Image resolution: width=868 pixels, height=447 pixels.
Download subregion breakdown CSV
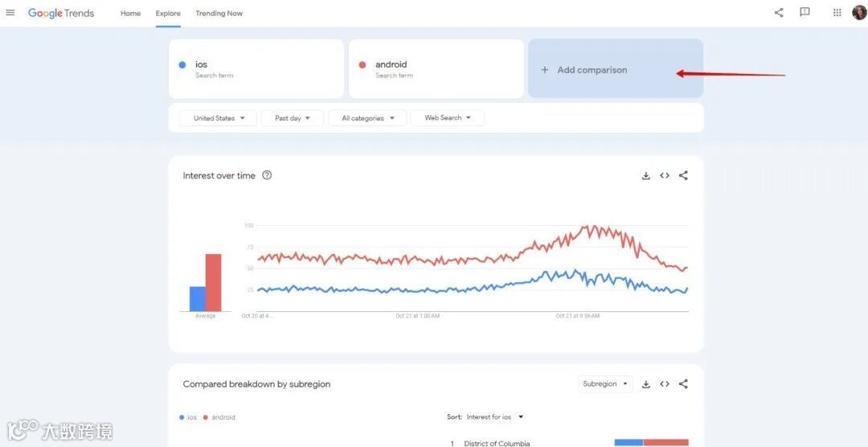click(x=645, y=383)
